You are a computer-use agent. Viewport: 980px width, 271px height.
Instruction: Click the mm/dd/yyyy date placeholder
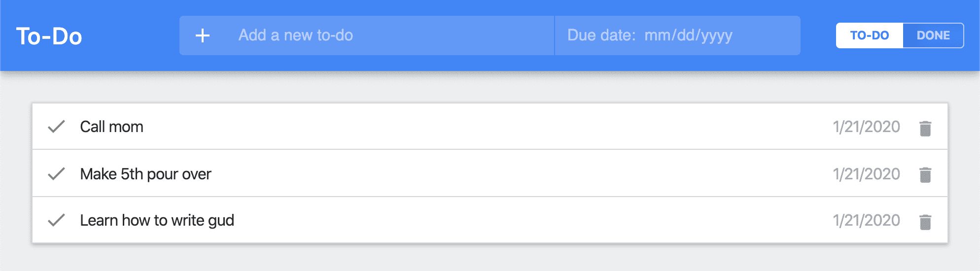coord(689,35)
